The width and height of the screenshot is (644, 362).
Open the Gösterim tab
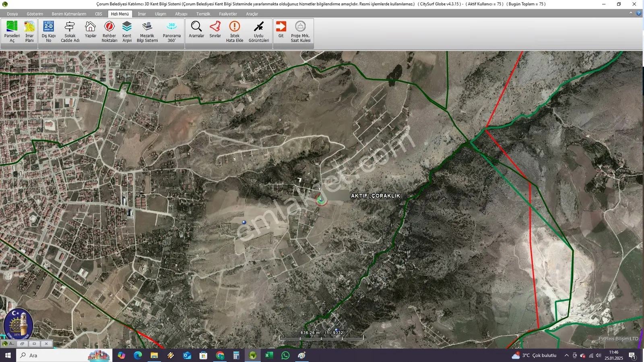[x=35, y=14]
